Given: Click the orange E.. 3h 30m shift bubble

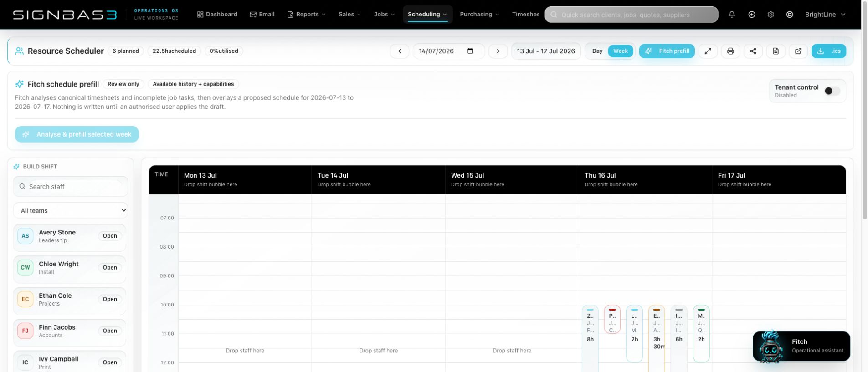Looking at the screenshot, I should 657,338.
